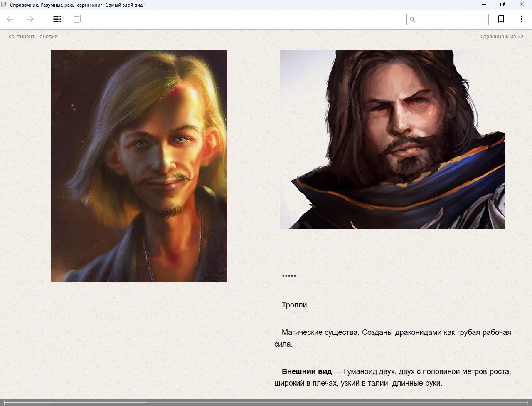Select the dark-haired bearded man portrait
This screenshot has width=532, height=406.
(x=392, y=139)
